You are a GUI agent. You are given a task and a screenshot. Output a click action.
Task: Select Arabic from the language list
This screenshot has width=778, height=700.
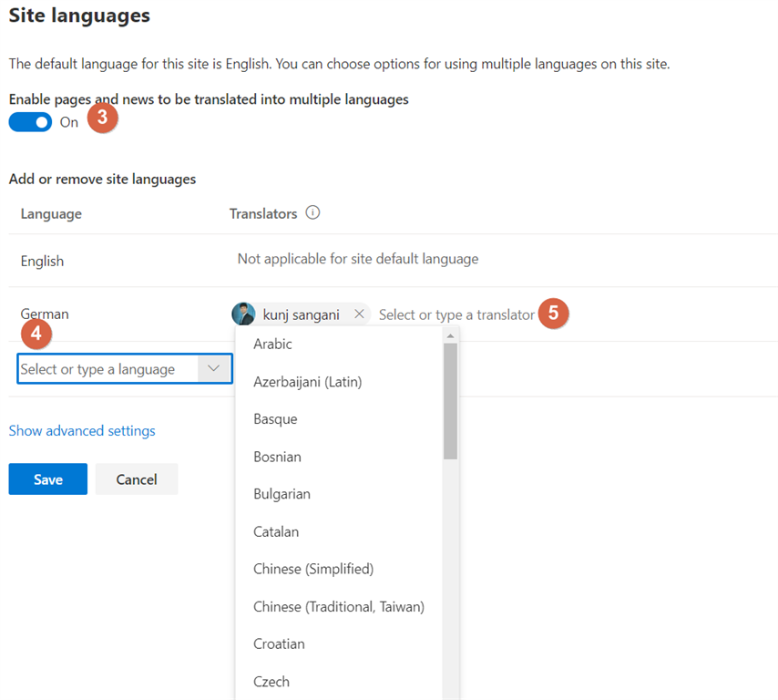tap(272, 344)
